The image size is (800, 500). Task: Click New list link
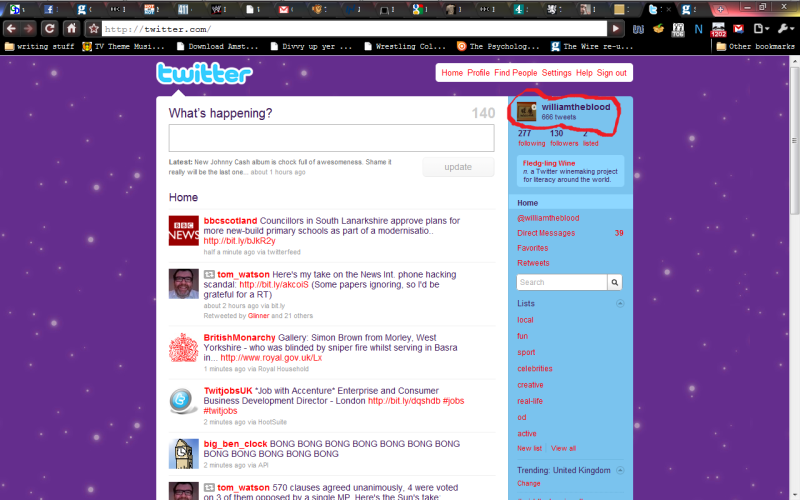(529, 448)
